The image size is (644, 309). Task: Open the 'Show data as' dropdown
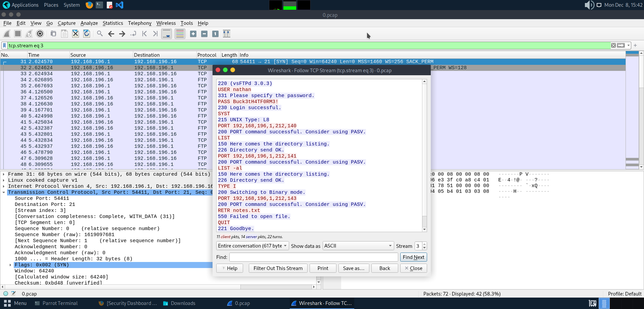[x=358, y=246]
